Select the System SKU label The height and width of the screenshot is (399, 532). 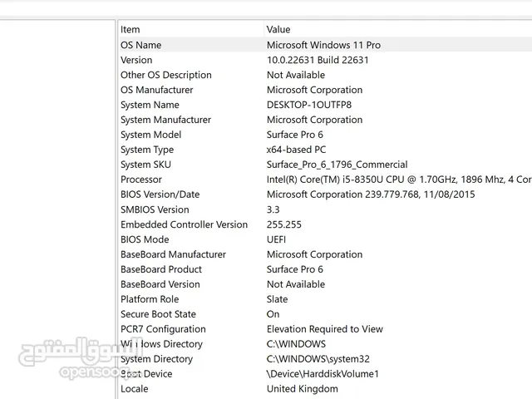point(146,165)
